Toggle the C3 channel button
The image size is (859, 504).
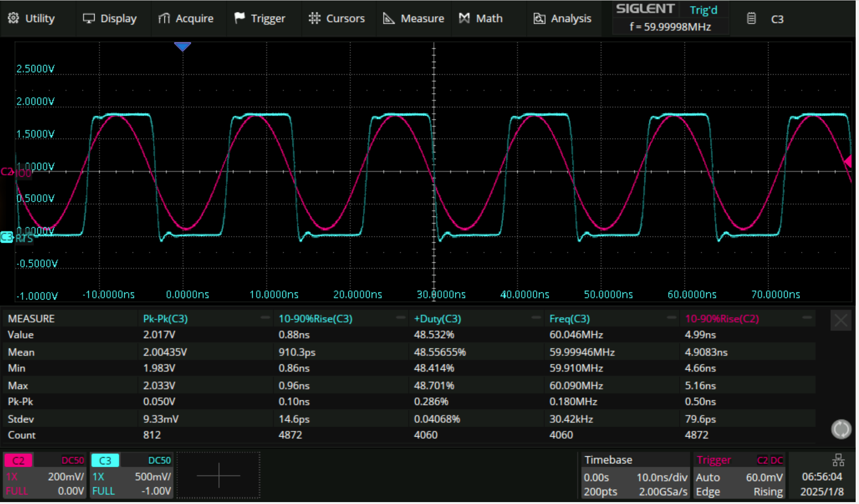pyautogui.click(x=105, y=461)
